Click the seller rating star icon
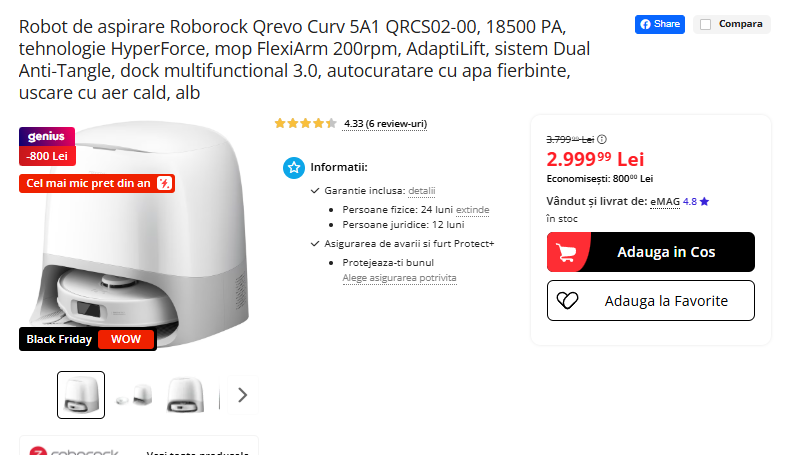Screen dimensions: 793x455 (x=704, y=202)
